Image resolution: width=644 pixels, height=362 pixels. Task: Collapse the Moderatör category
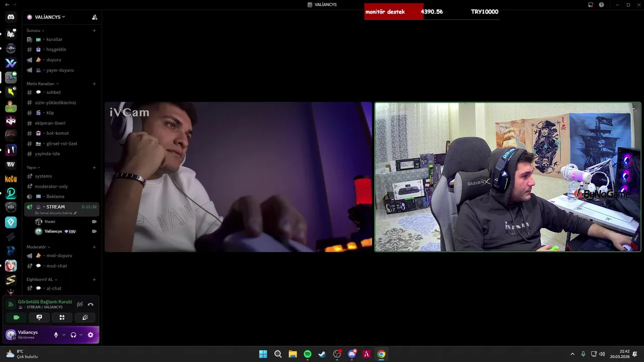point(38,247)
